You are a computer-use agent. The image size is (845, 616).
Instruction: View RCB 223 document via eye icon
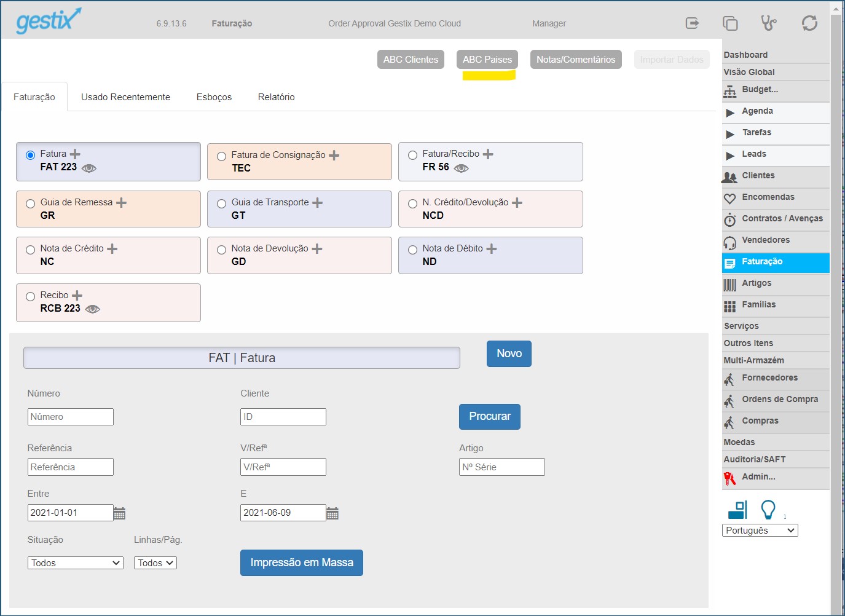tap(92, 309)
